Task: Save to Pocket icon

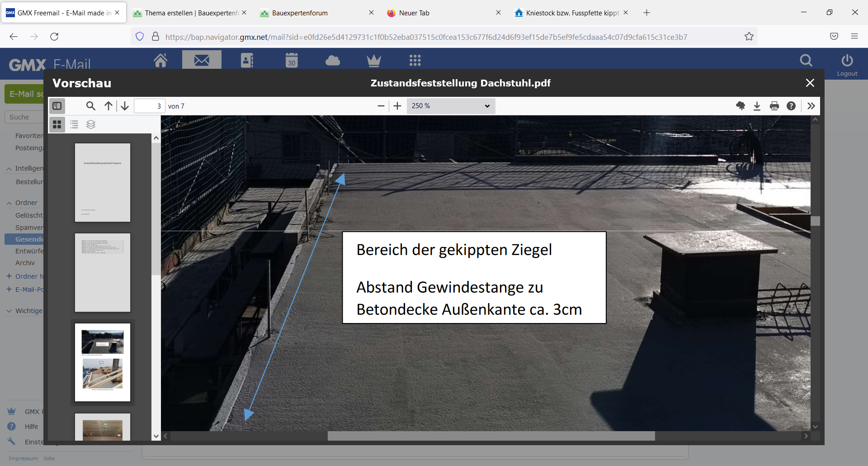Action: [834, 37]
